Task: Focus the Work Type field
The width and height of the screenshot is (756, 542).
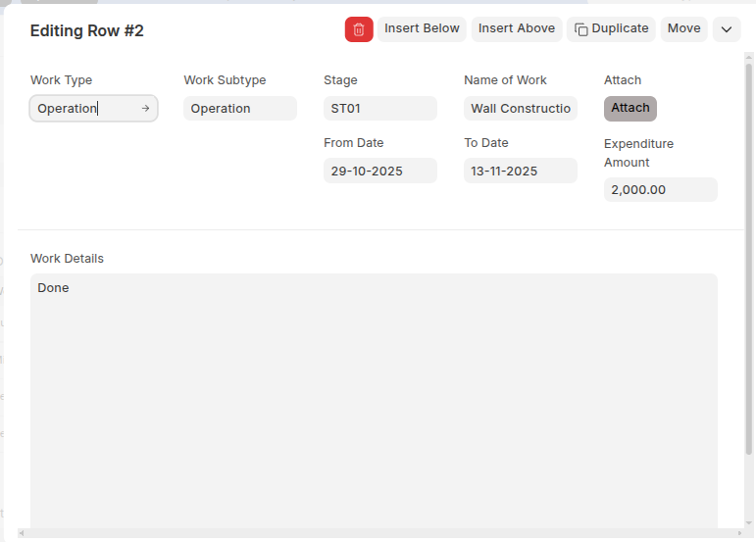Action: [83, 109]
